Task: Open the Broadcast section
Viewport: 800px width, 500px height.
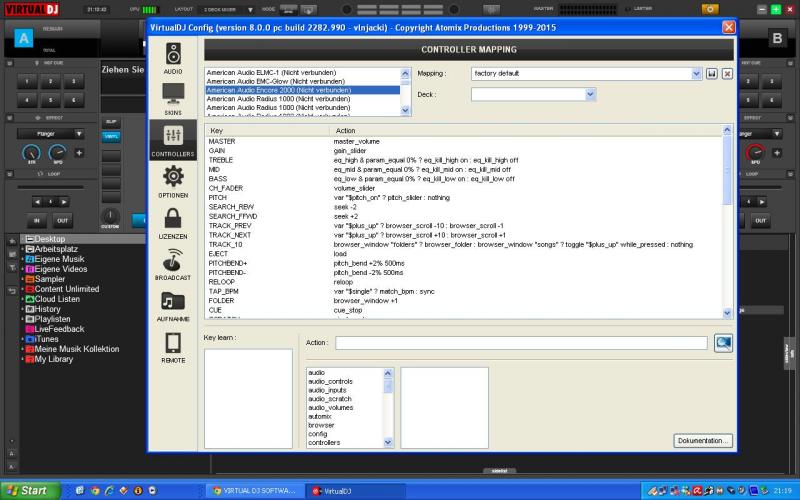Action: [x=173, y=264]
